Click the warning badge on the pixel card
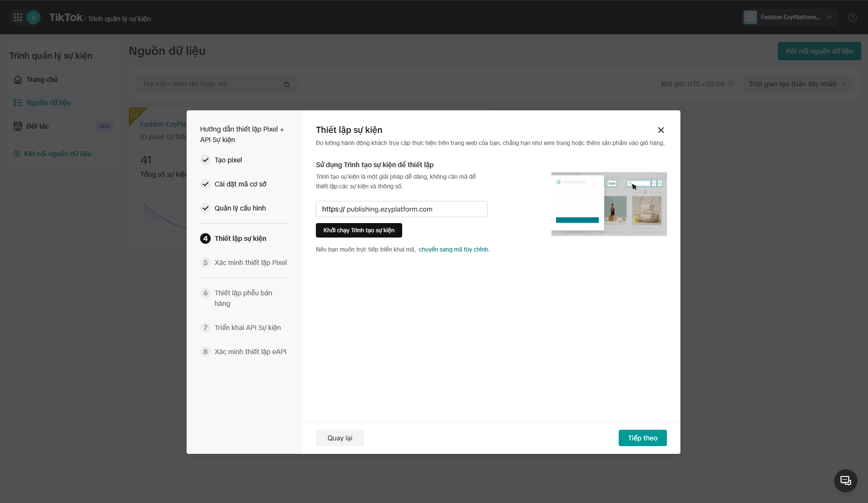The height and width of the screenshot is (503, 868). [135, 114]
